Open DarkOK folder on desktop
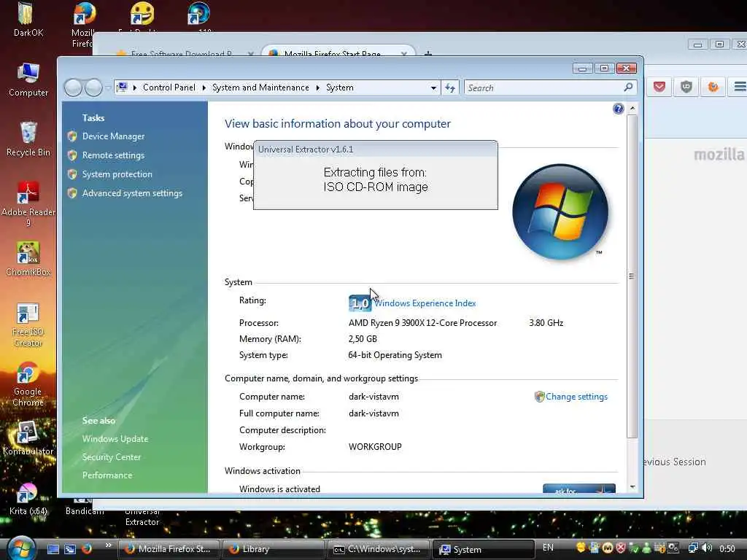 (28, 20)
